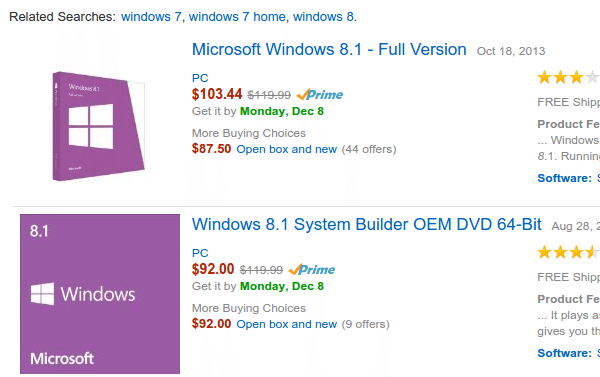This screenshot has width=600, height=377.
Task: Click star rating of System Builder listing
Action: (x=568, y=253)
